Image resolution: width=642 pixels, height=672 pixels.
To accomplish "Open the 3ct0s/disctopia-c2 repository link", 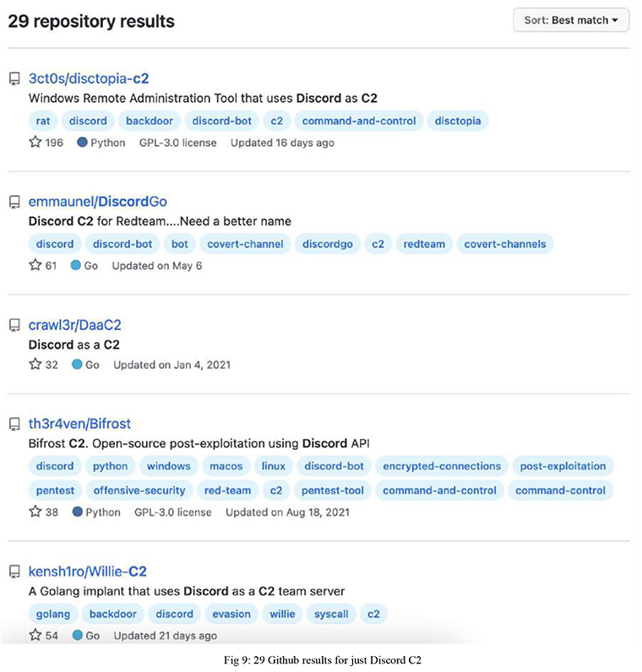I will point(89,79).
